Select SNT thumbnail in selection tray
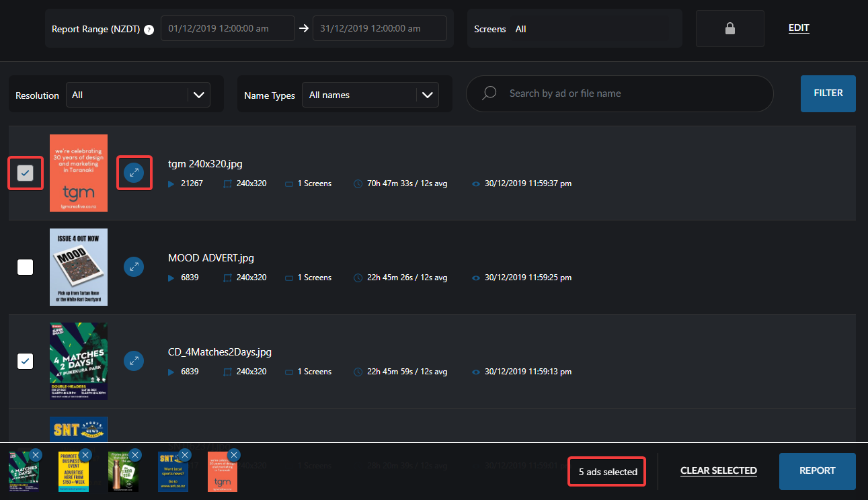This screenshot has height=500, width=868. coord(173,471)
